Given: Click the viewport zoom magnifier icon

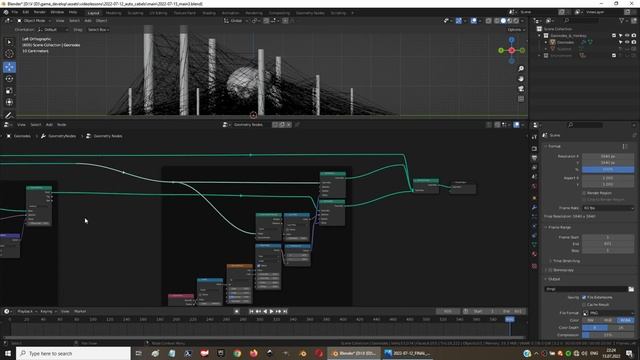Looking at the screenshot, I should (521, 69).
